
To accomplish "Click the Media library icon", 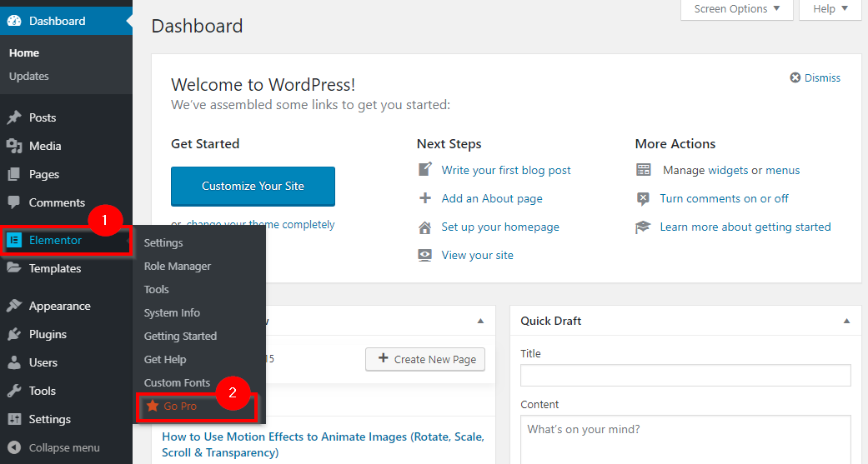I will [14, 146].
